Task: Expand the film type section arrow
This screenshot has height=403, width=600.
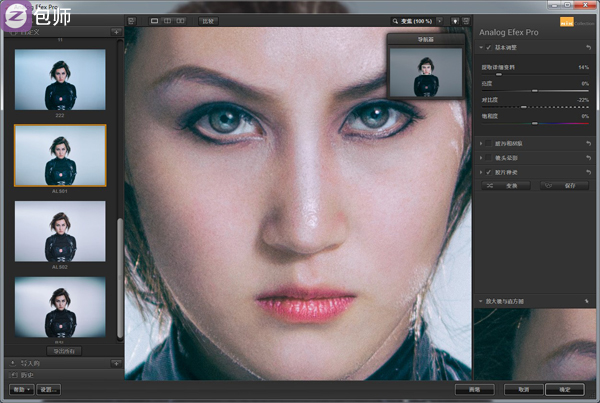Action: (x=481, y=172)
